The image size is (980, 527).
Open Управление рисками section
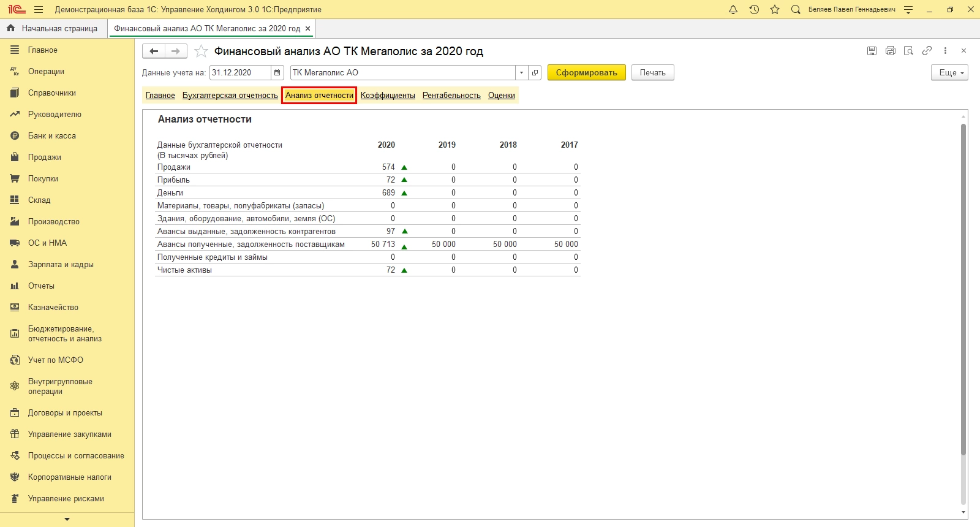click(67, 499)
